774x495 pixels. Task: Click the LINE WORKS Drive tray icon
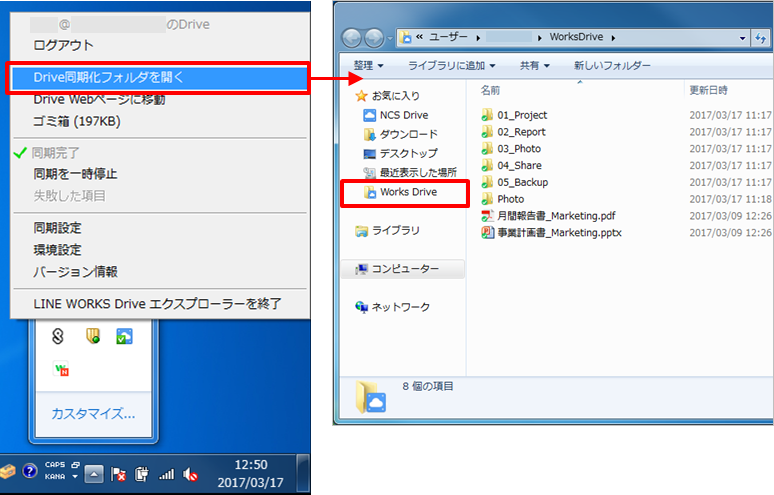125,337
